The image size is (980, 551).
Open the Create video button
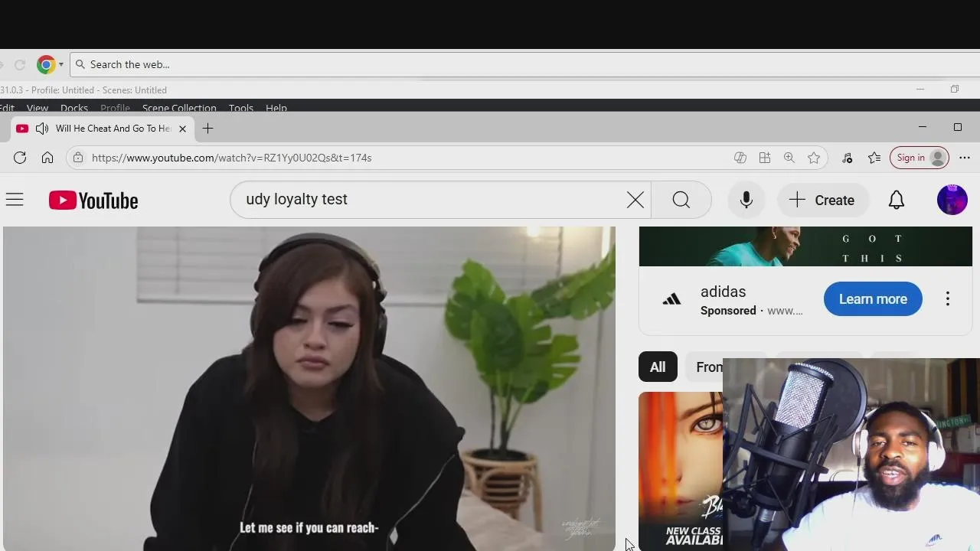click(822, 200)
